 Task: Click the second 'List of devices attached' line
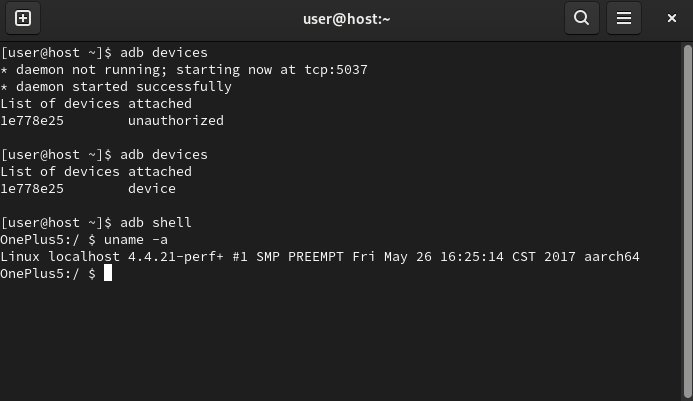96,172
